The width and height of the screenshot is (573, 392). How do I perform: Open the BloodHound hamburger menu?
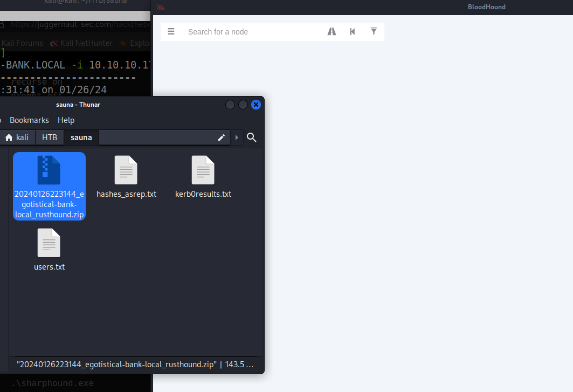click(x=171, y=31)
